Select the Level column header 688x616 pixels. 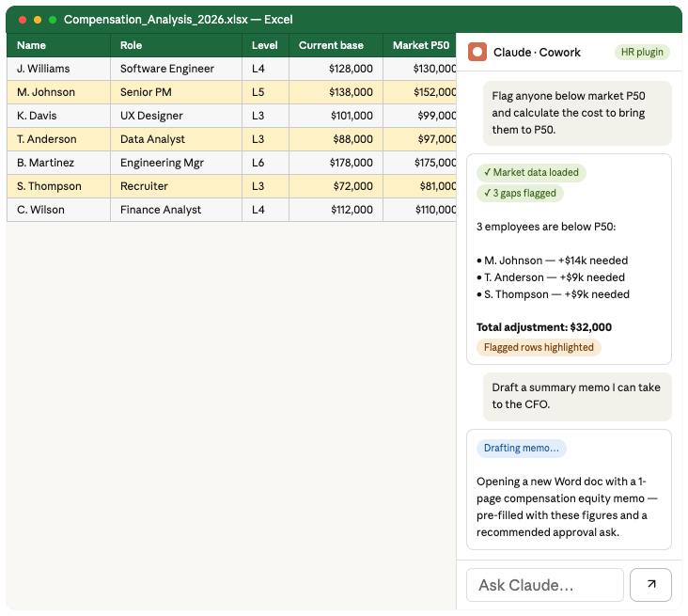click(265, 45)
